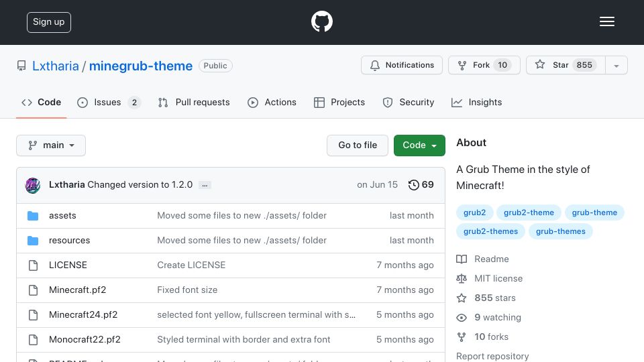
Task: Open the Pull requests tab
Action: (x=194, y=102)
